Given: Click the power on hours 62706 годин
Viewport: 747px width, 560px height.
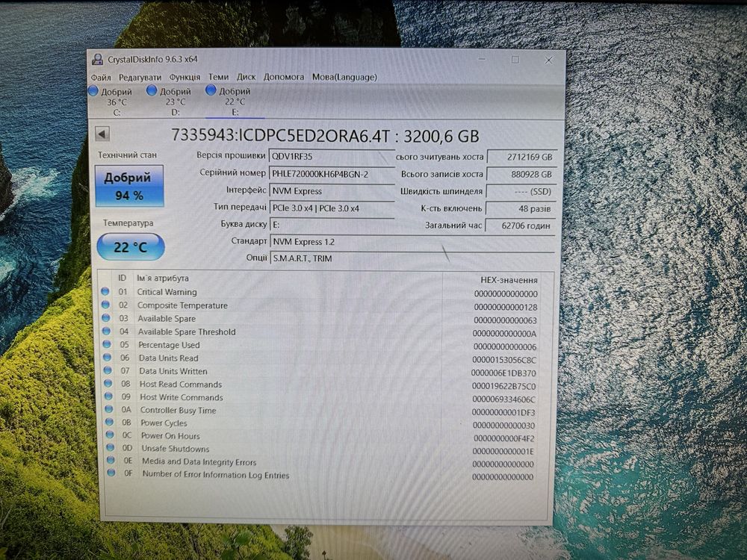Looking at the screenshot, I should [x=521, y=225].
